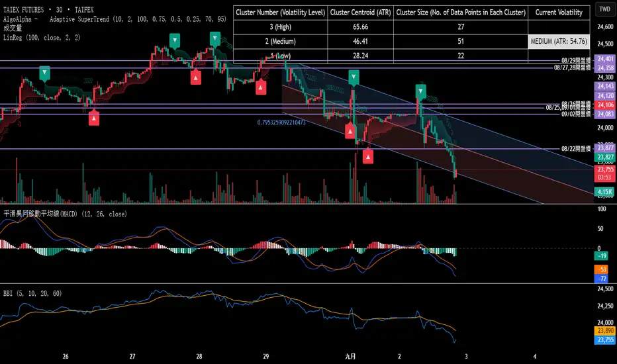The image size is (617, 364).
Task: Click the blue 23,755 BBI value label
Action: click(x=605, y=340)
